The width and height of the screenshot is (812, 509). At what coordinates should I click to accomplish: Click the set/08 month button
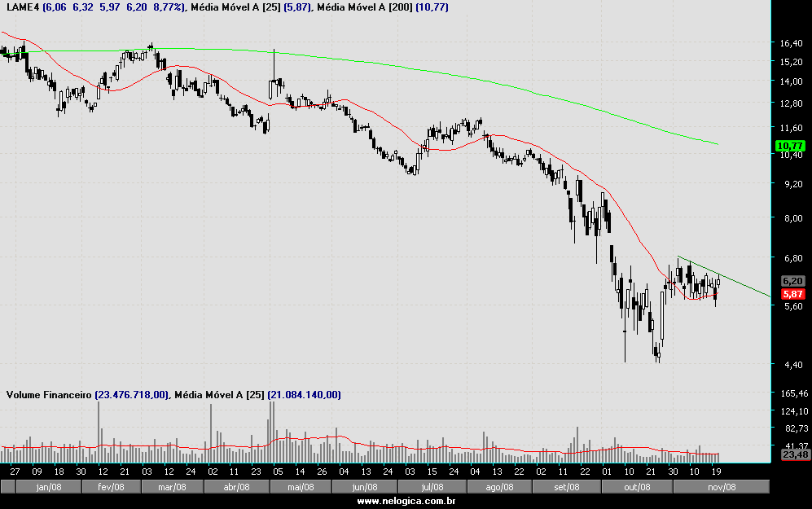coord(567,487)
